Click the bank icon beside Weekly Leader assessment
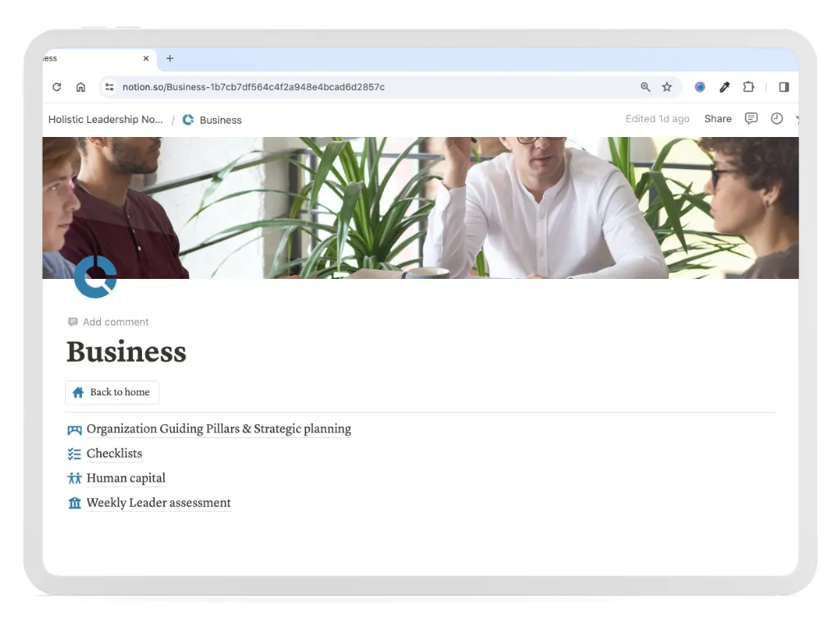 (75, 503)
